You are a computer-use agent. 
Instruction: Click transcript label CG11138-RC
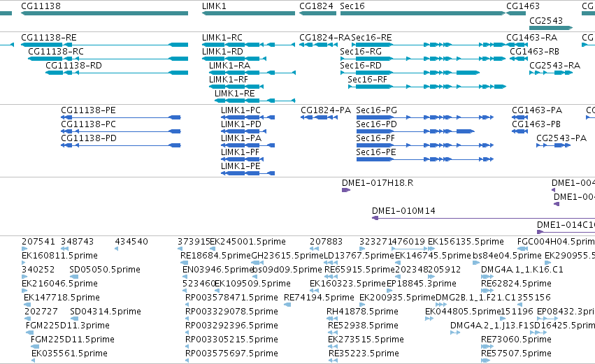(x=56, y=52)
